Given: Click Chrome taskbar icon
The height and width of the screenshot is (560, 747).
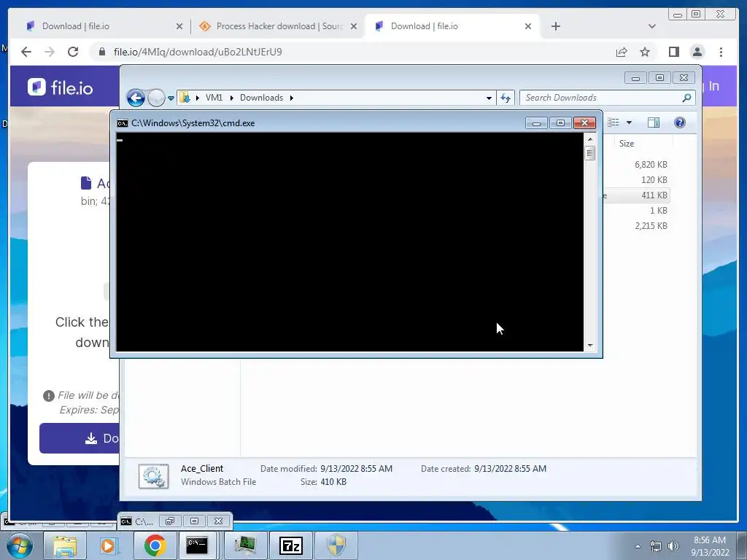Looking at the screenshot, I should click(x=155, y=545).
